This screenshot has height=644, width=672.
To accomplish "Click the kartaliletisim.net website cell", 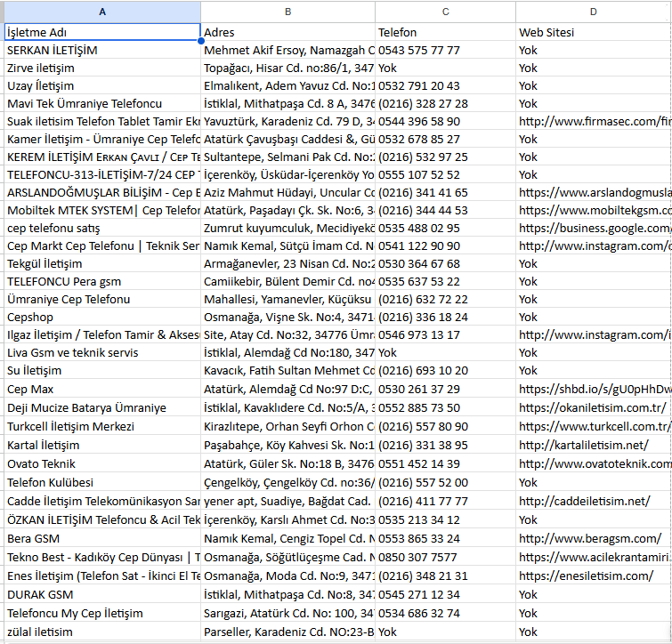I will [594, 445].
